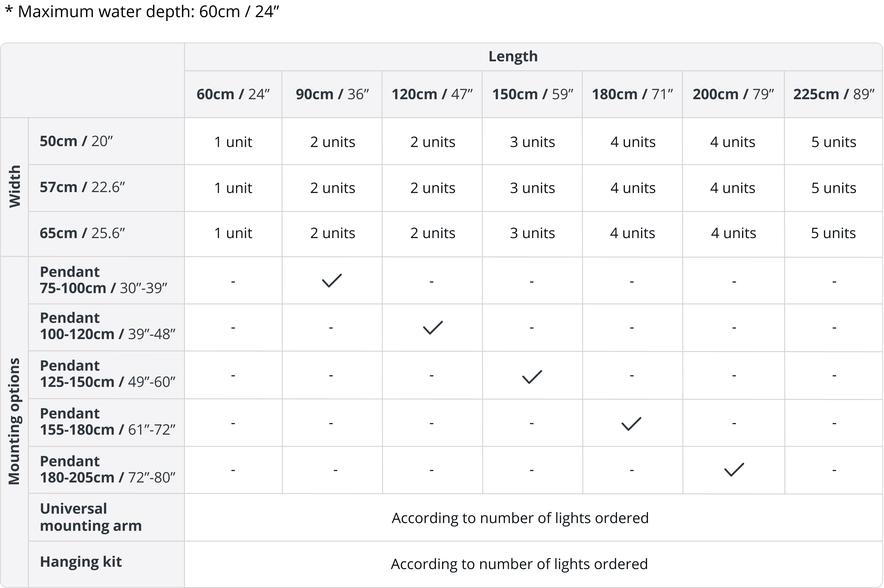Click the checkmark in Pendant 75-100cm row
Screen dimensions: 884x588
click(x=332, y=280)
